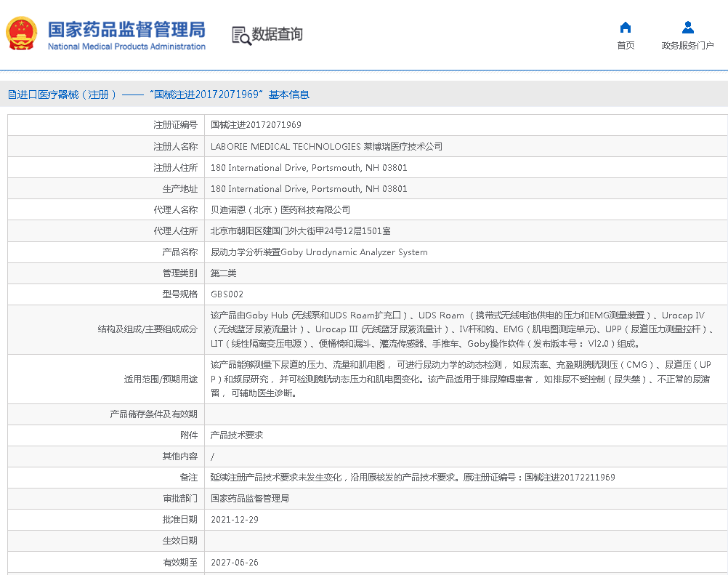Select the 注册证编号 value 国械注进20172071969
The image size is (728, 575).
point(256,125)
